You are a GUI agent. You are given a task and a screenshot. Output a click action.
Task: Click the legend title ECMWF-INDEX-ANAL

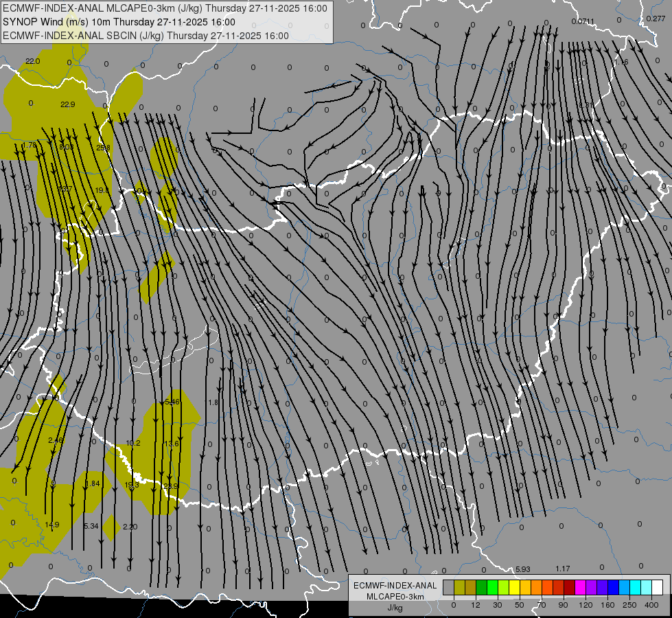click(395, 586)
